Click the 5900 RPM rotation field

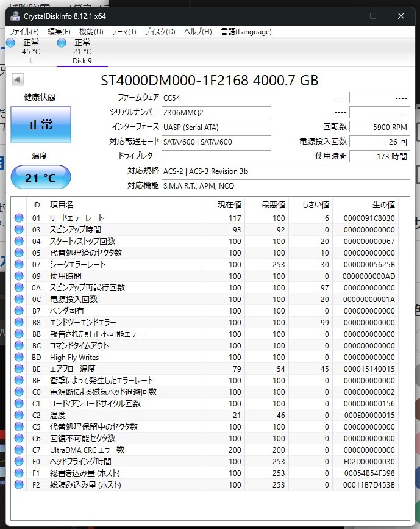coord(379,127)
